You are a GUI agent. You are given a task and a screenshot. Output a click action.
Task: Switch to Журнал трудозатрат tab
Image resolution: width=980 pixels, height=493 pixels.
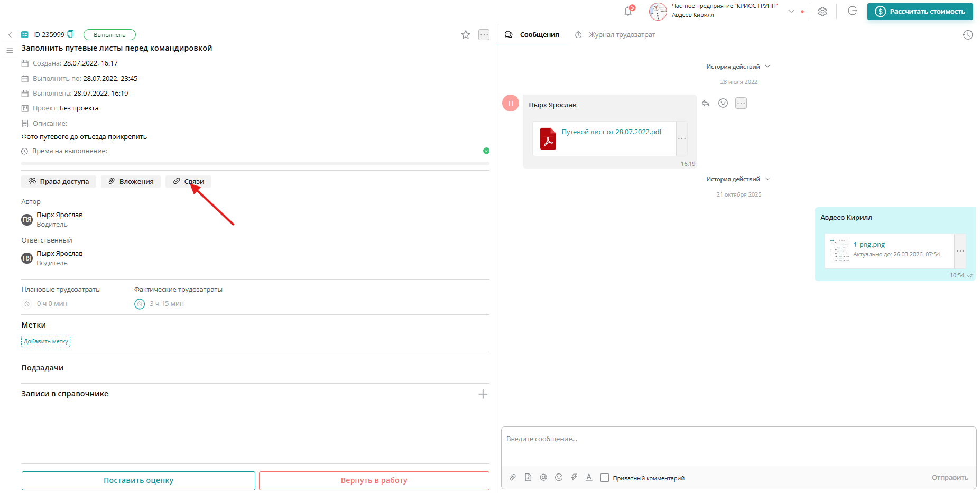[622, 35]
